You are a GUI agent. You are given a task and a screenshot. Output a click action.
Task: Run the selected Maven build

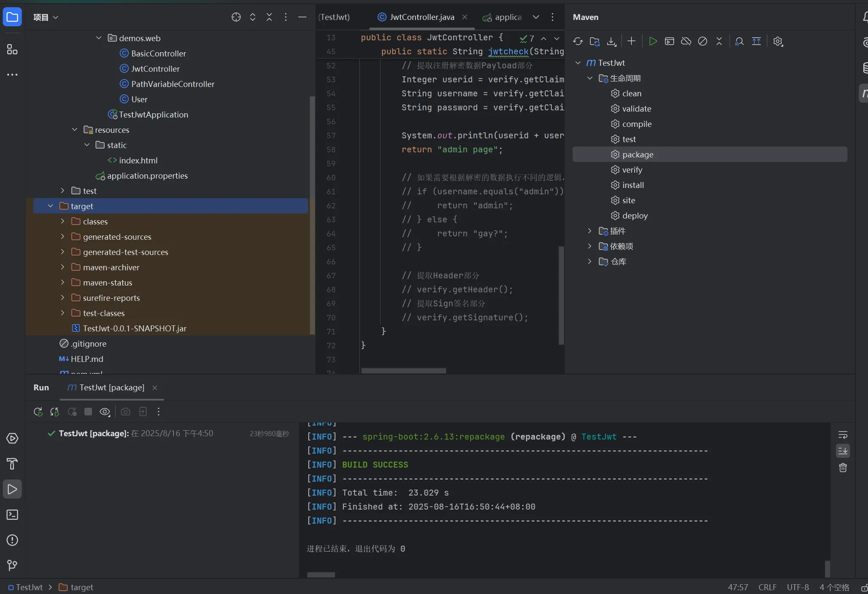click(x=653, y=41)
